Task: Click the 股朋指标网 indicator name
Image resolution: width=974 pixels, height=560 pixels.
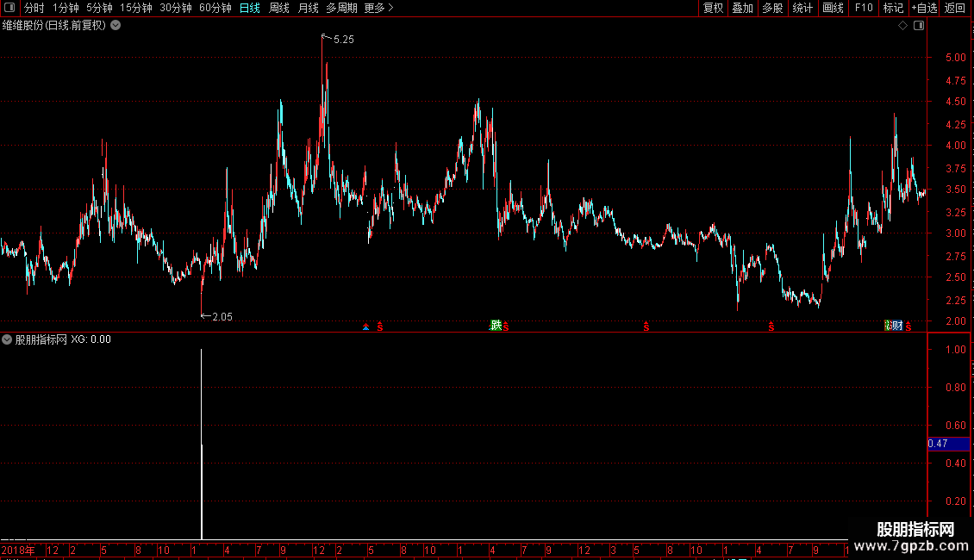Action: pyautogui.click(x=41, y=339)
